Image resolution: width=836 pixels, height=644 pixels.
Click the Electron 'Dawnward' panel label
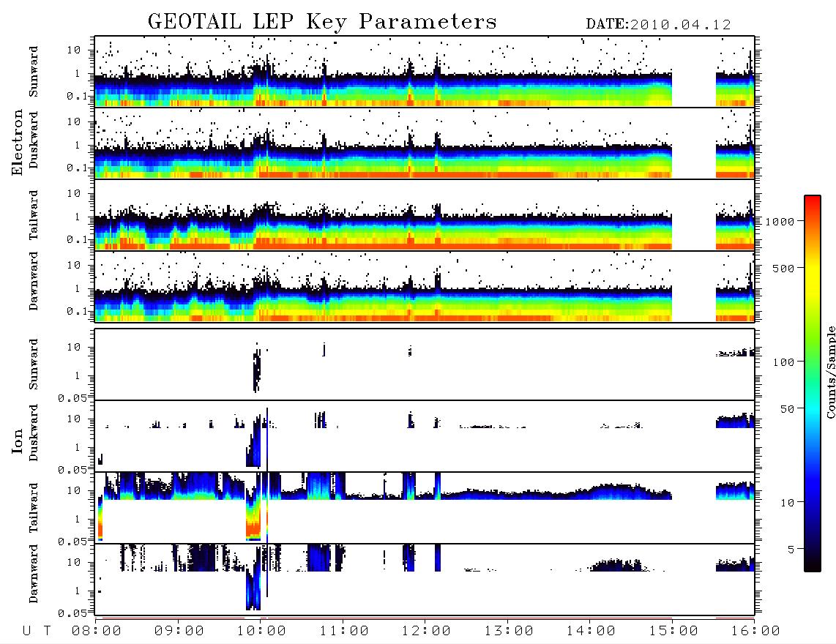coord(34,281)
